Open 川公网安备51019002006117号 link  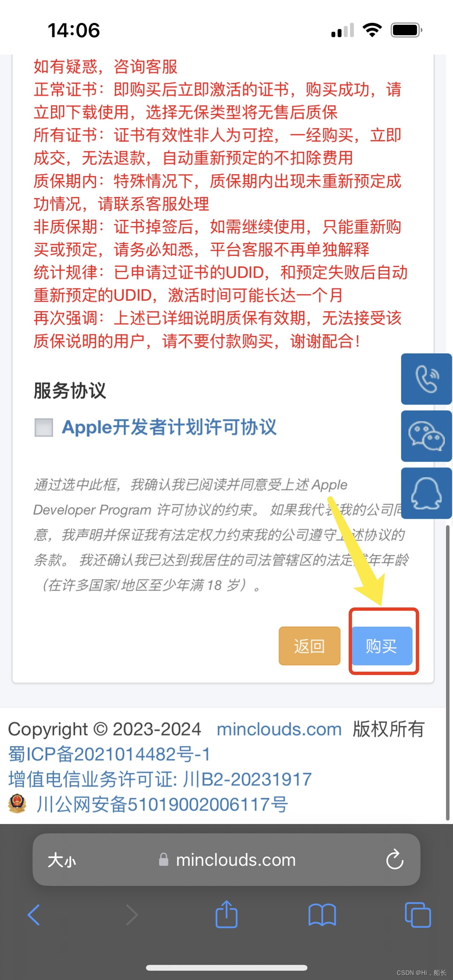162,804
